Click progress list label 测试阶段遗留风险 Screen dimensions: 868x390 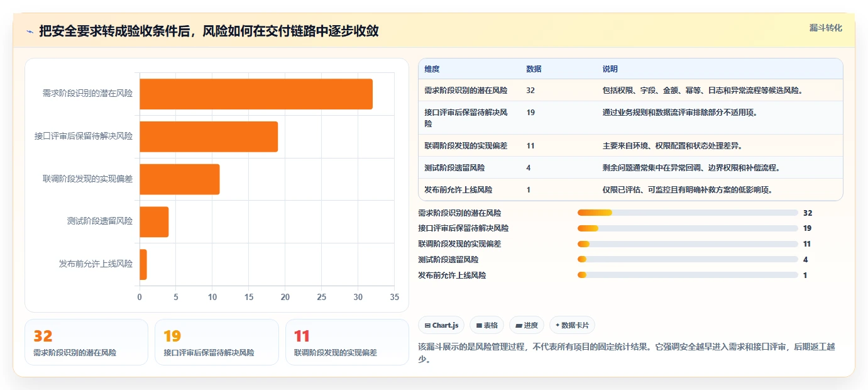448,259
